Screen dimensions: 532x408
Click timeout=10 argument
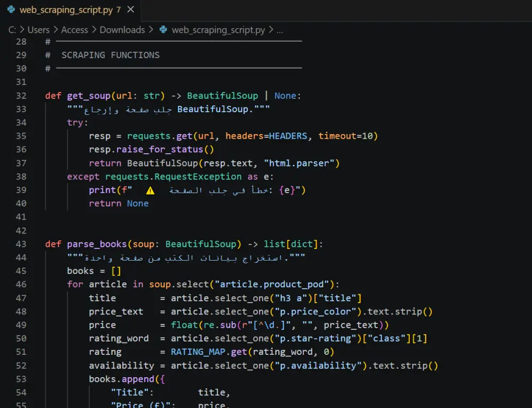pyautogui.click(x=345, y=136)
